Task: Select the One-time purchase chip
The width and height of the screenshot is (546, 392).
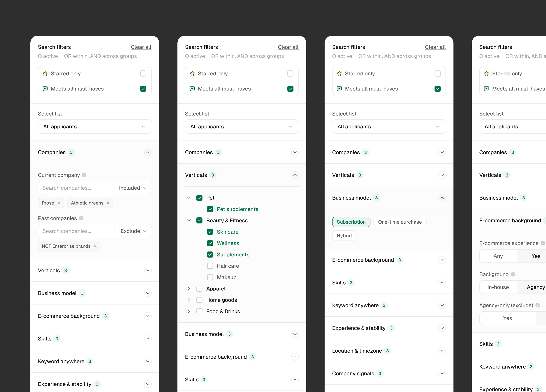Action: click(400, 222)
